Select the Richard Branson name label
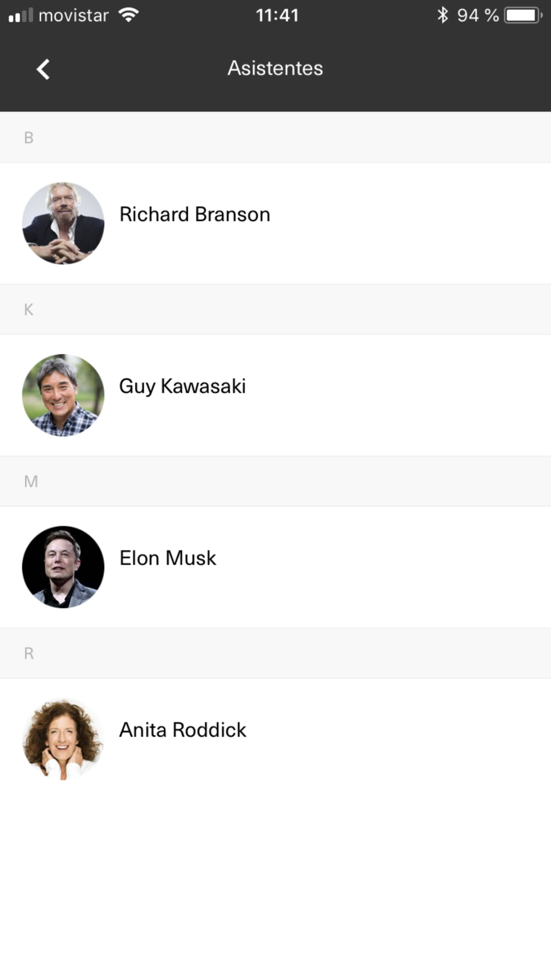The height and width of the screenshot is (980, 551). pos(195,214)
